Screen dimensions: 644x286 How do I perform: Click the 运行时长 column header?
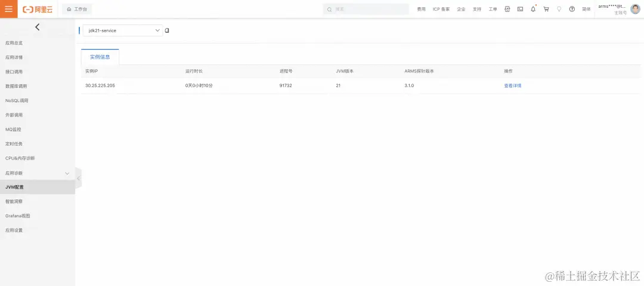(x=194, y=71)
